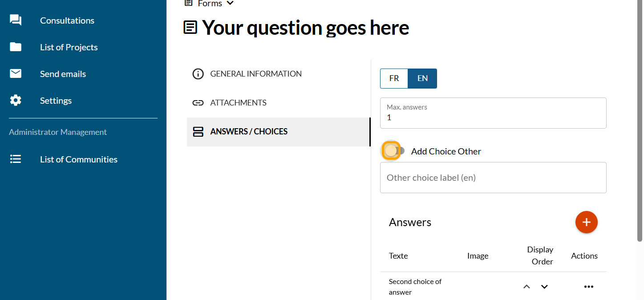The image size is (644, 300).
Task: Click the List of Projects folder icon
Action: pos(16,47)
